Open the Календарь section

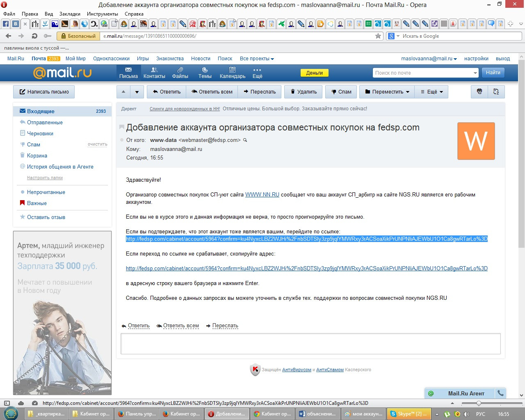(x=233, y=73)
